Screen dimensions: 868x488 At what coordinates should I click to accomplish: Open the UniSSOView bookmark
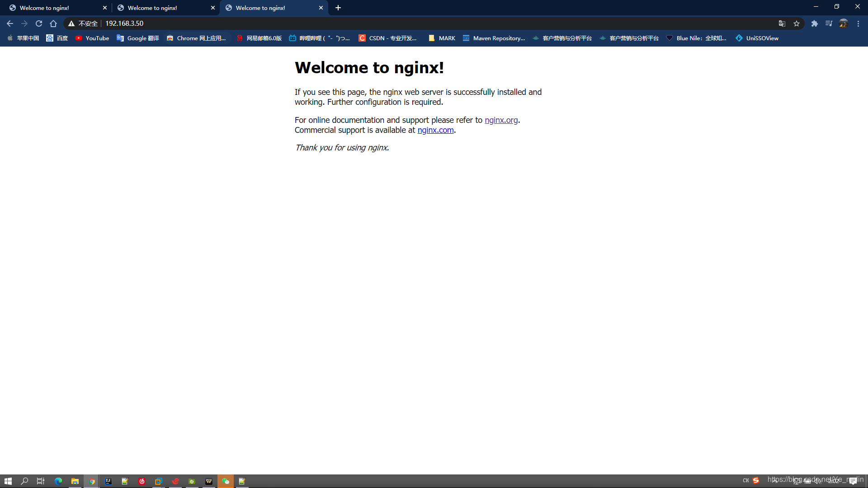[757, 38]
